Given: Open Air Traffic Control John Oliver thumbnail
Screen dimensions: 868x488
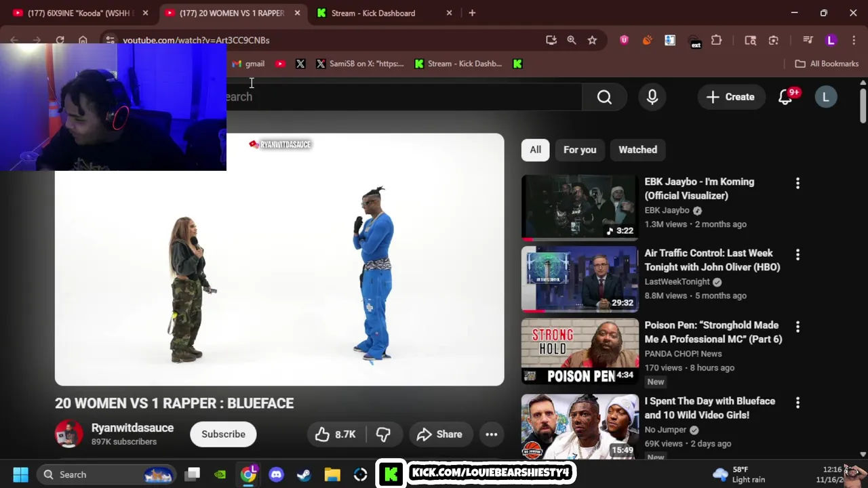Looking at the screenshot, I should click(580, 279).
